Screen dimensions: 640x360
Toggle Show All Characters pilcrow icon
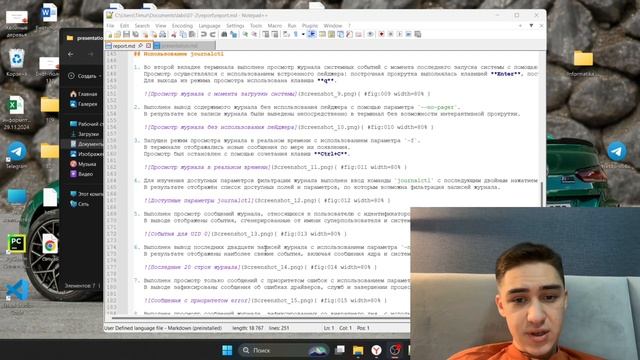296,34
